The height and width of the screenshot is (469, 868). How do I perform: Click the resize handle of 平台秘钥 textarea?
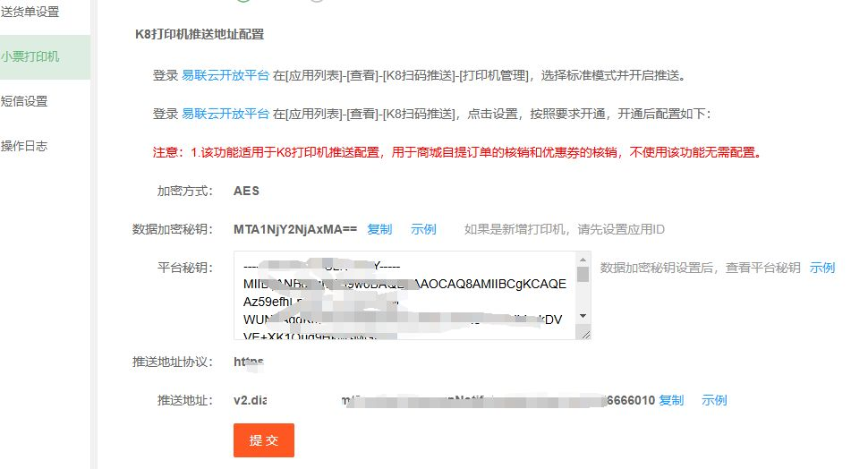click(586, 335)
